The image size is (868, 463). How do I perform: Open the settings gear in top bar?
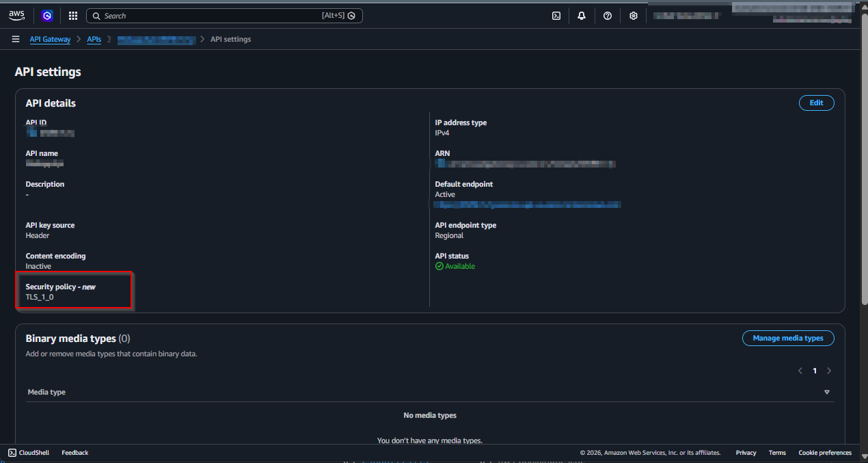coord(634,16)
